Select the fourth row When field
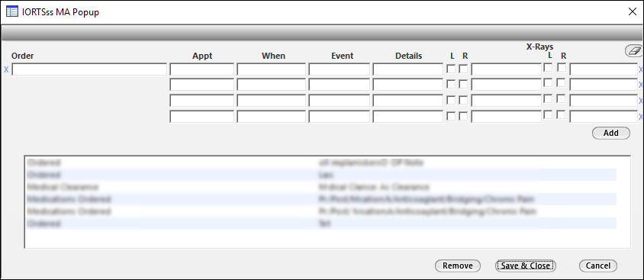Viewport: 644px width, 280px height. [271, 117]
